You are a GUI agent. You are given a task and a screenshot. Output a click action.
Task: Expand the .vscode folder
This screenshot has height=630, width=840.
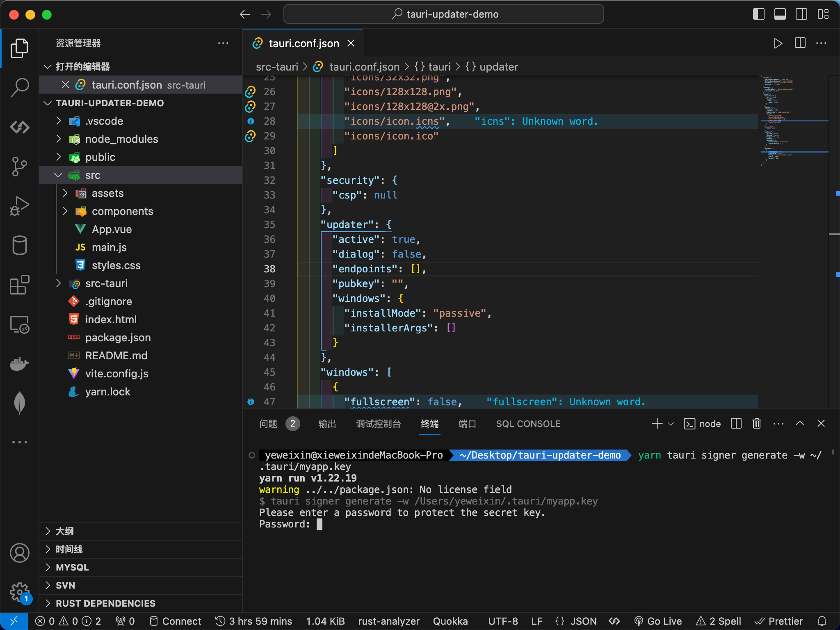coord(59,121)
